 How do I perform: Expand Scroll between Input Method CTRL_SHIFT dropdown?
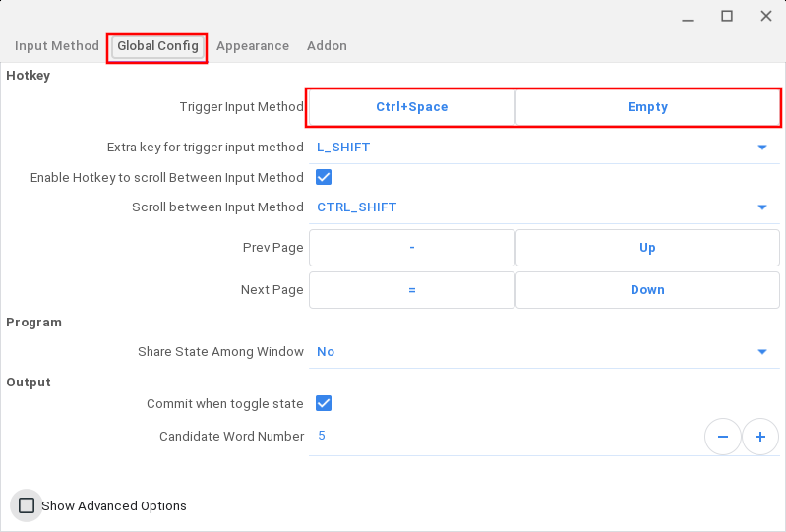543,207
